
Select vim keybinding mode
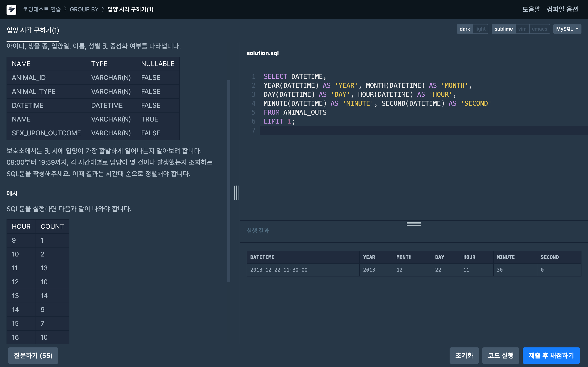tap(522, 29)
